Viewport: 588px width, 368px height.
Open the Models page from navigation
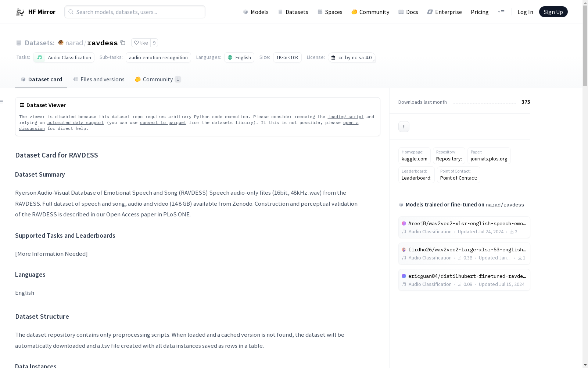pyautogui.click(x=256, y=12)
